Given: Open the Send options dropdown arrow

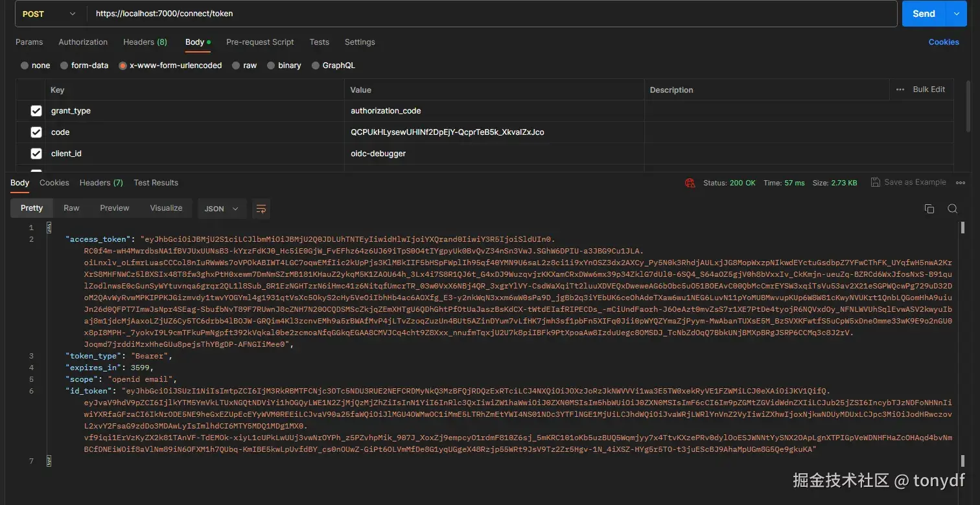Looking at the screenshot, I should 957,14.
